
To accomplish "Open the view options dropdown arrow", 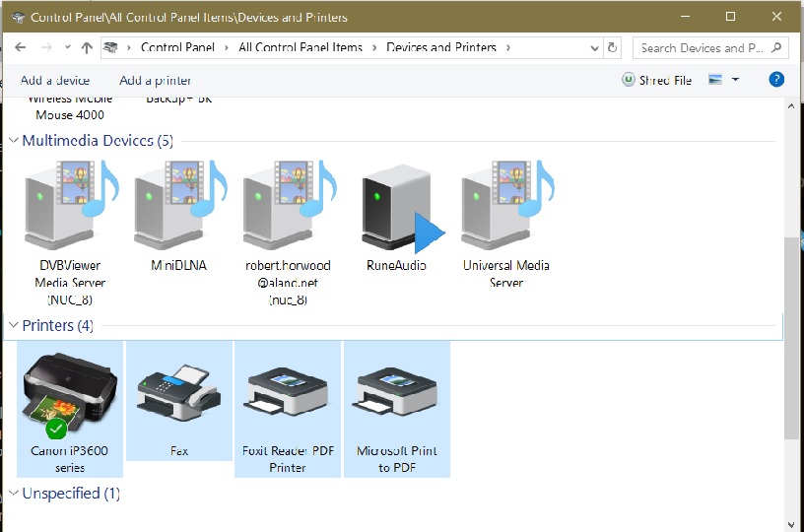I will click(x=735, y=80).
